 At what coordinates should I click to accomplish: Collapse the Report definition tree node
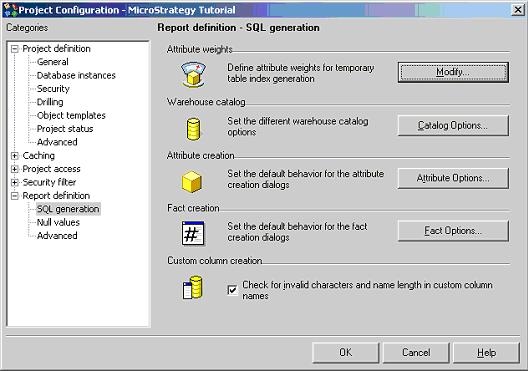[x=14, y=196]
